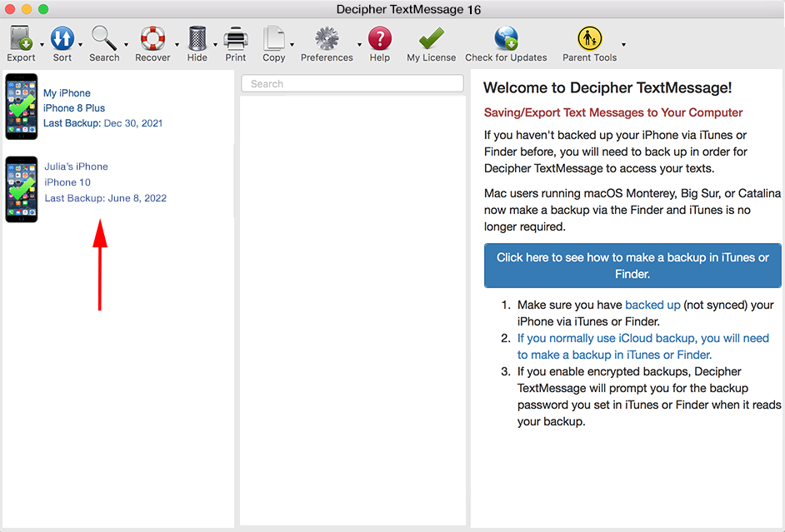Open Preferences gear icon

pos(327,39)
